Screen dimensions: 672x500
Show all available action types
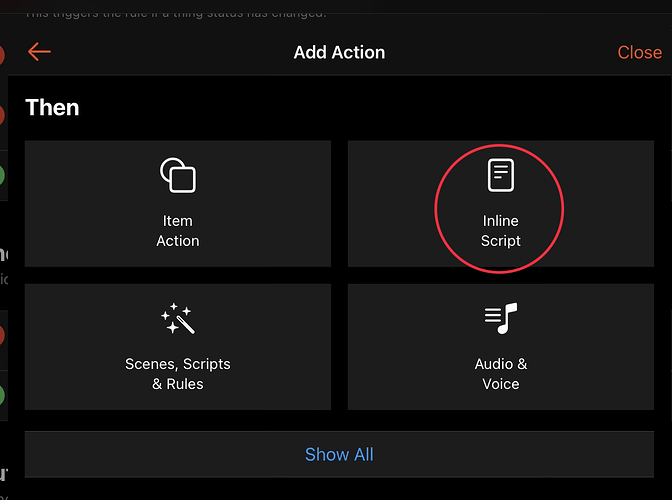coord(339,454)
